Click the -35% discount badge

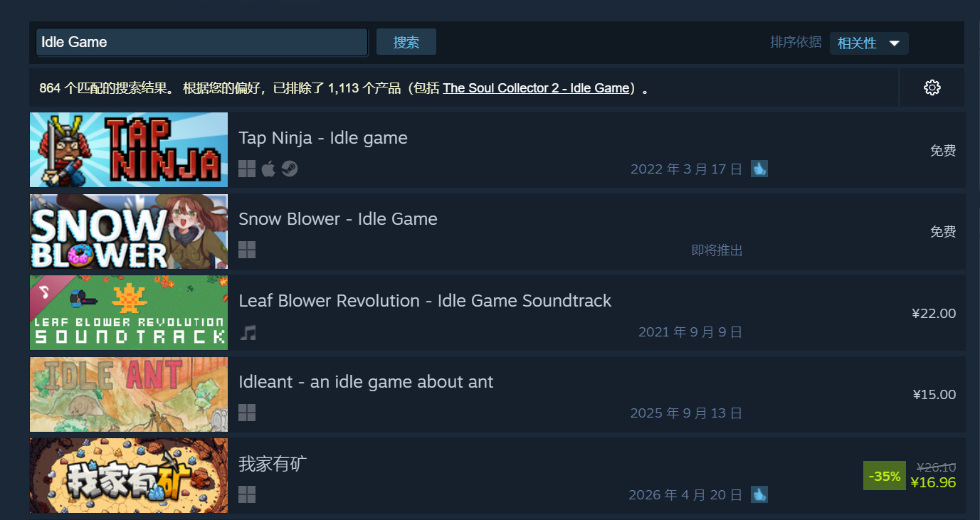885,476
